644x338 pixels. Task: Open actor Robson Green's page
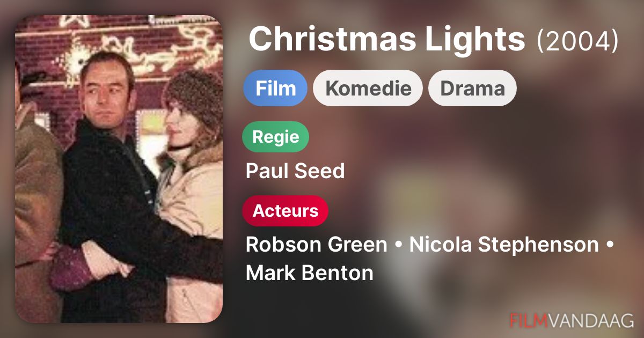pyautogui.click(x=316, y=245)
